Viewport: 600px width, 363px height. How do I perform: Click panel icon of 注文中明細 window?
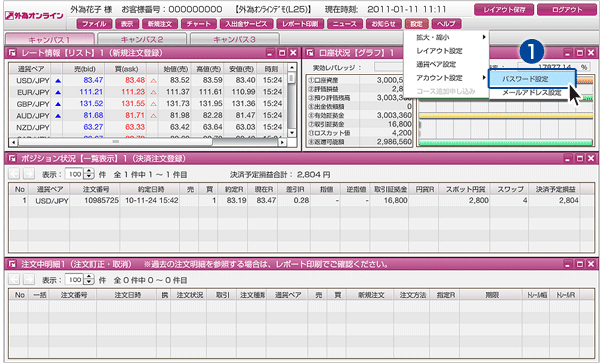pos(11,264)
